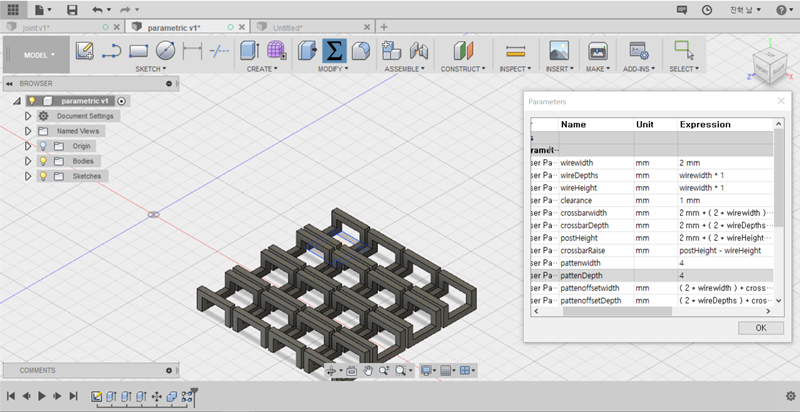This screenshot has width=800, height=412.
Task: Click OK in Parameters dialog
Action: pos(761,328)
